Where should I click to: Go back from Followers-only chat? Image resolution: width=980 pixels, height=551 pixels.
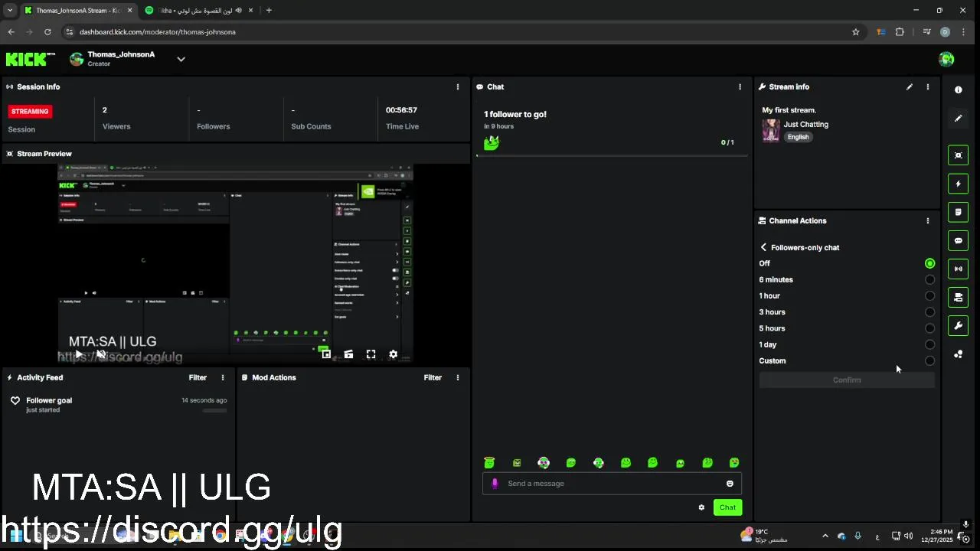[763, 247]
